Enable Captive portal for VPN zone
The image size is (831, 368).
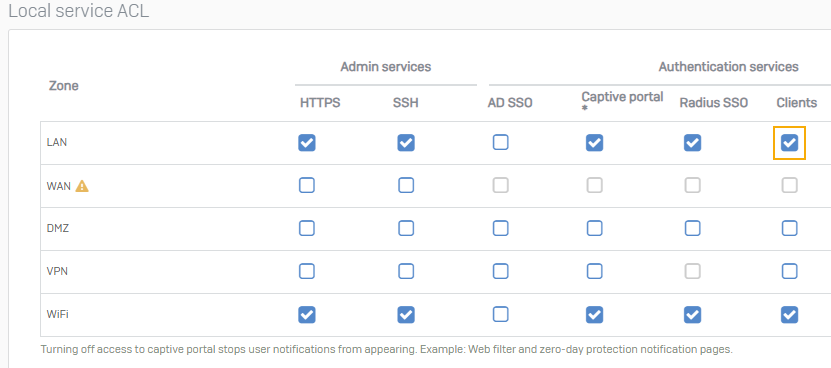tap(595, 271)
